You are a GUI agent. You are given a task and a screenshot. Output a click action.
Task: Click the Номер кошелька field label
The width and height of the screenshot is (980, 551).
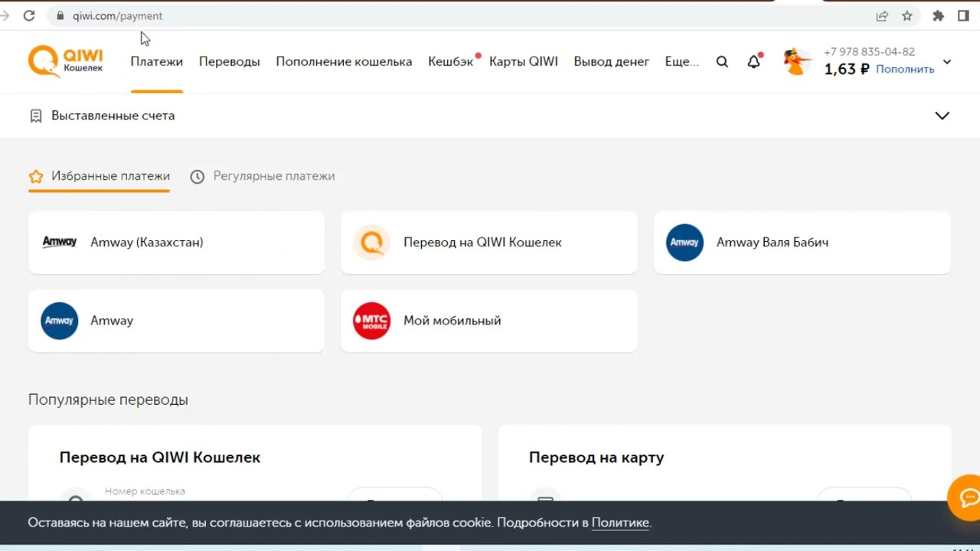[145, 491]
